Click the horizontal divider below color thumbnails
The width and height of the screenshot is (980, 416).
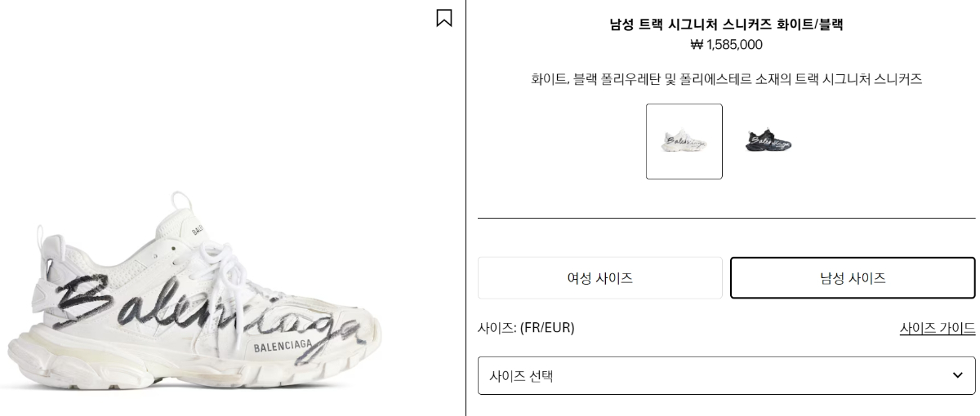coord(726,218)
